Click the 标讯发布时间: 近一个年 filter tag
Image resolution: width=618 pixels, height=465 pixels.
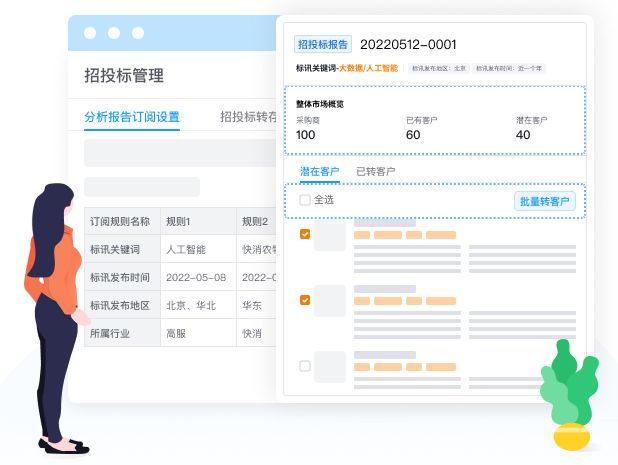(x=508, y=69)
